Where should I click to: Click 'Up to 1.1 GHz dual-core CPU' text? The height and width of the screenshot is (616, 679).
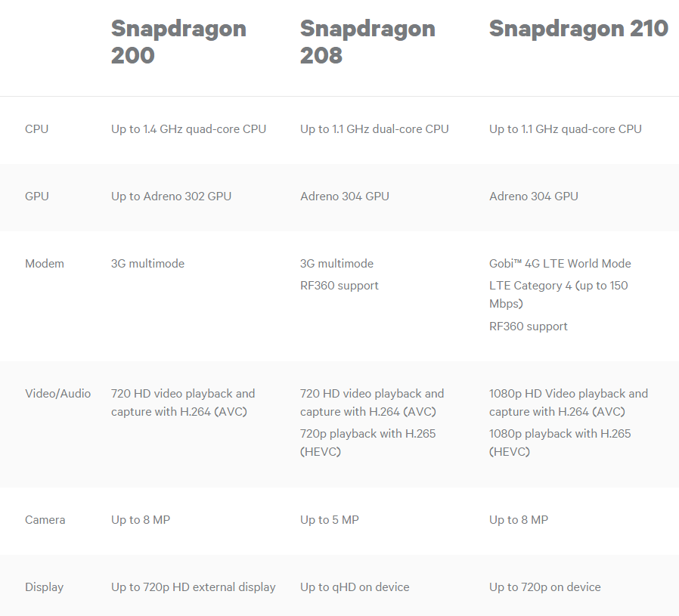374,129
